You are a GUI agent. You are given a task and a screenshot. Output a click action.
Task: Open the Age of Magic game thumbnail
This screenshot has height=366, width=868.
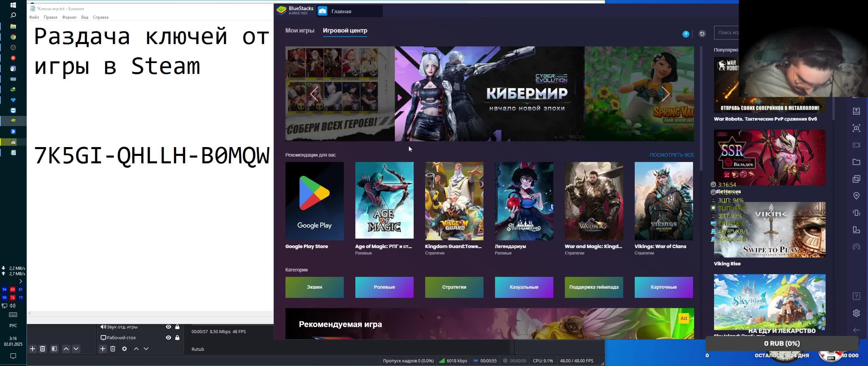(384, 201)
